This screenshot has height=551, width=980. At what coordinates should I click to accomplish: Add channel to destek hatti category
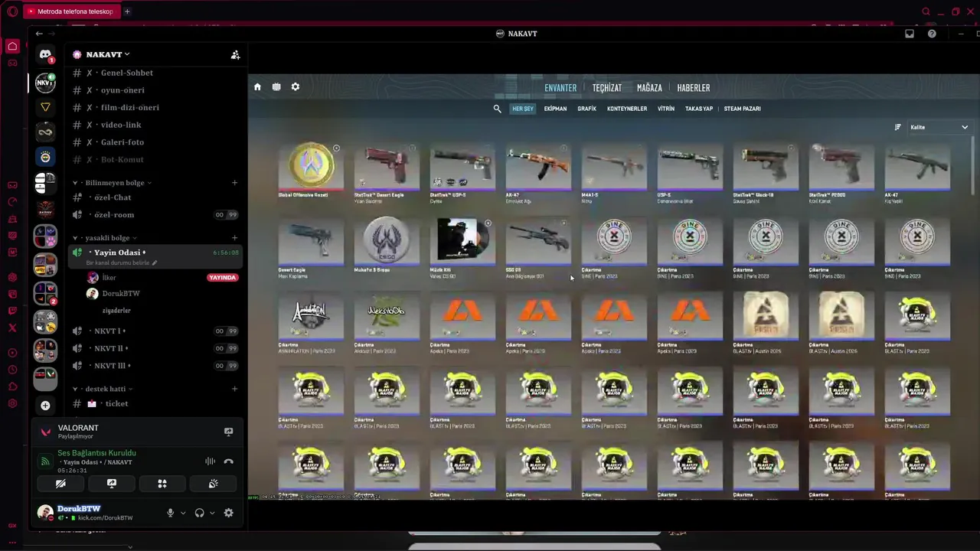tap(234, 389)
